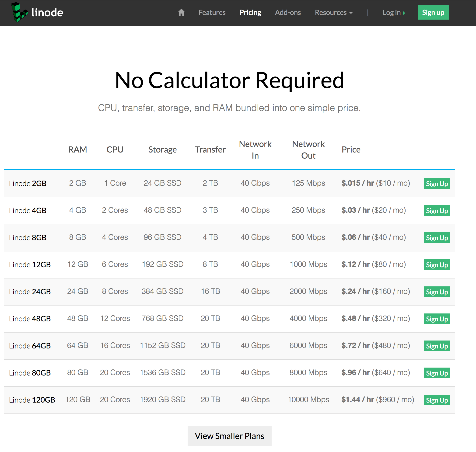476x452 pixels.
Task: Click the bundled pricing subtitle text
Action: pyautogui.click(x=229, y=108)
